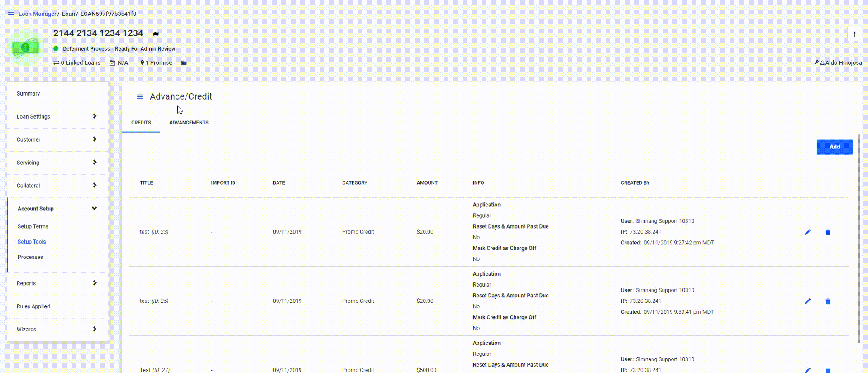
Task: Click the vertical scrollbar of the credits panel
Action: pyautogui.click(x=859, y=239)
